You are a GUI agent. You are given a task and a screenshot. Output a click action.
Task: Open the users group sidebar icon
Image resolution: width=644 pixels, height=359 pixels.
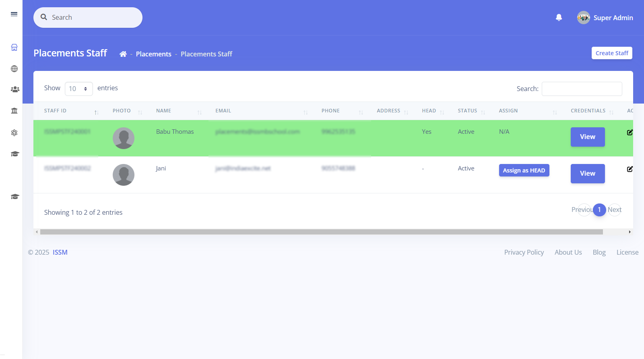click(15, 89)
